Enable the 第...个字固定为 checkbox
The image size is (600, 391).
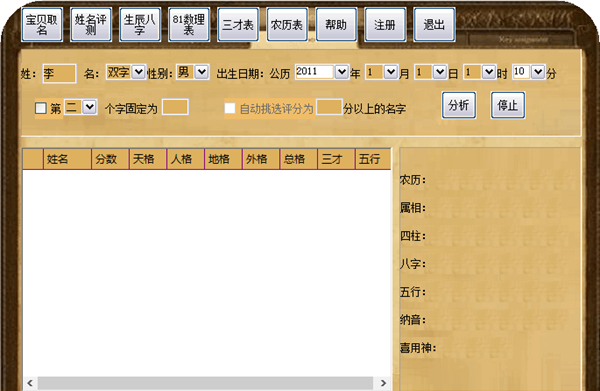[41, 108]
